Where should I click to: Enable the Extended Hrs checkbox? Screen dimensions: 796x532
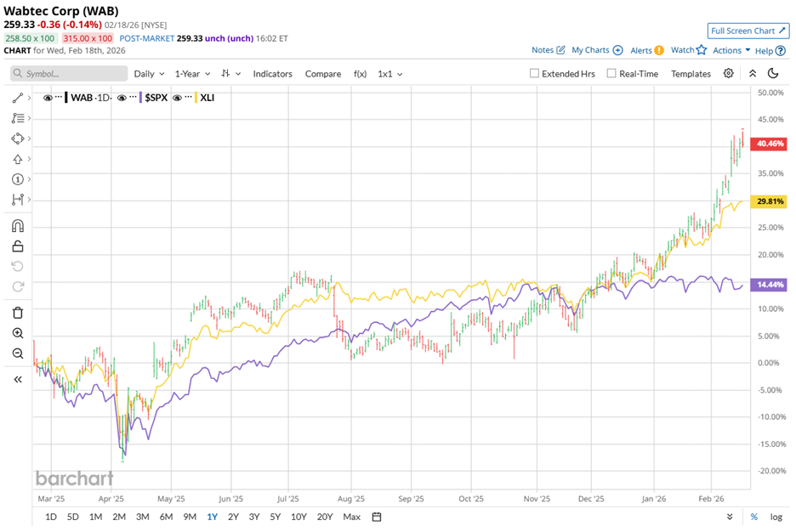[x=533, y=74]
